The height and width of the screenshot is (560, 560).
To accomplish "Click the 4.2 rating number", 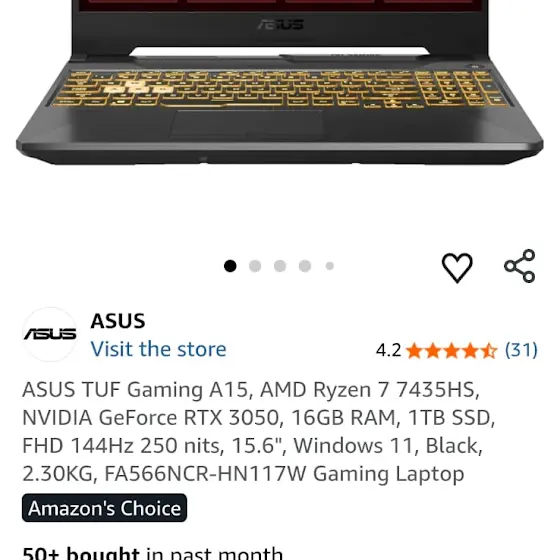I will pyautogui.click(x=389, y=350).
